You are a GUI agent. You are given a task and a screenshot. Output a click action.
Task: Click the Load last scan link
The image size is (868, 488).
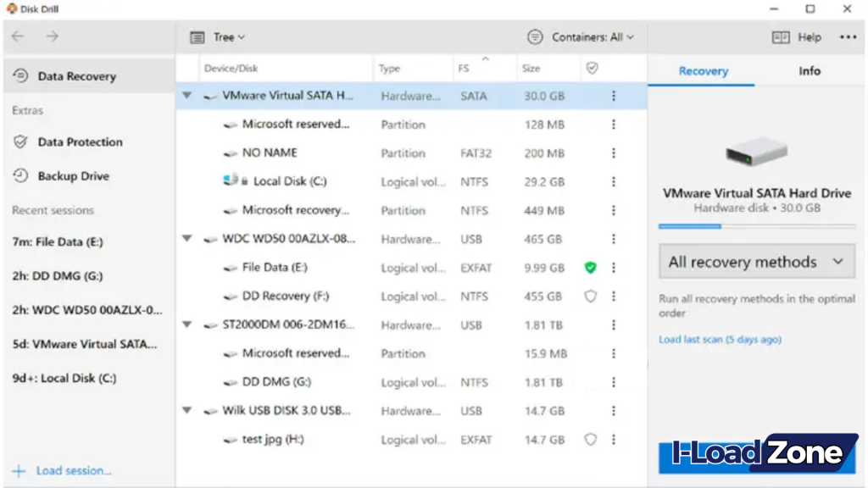pos(720,338)
